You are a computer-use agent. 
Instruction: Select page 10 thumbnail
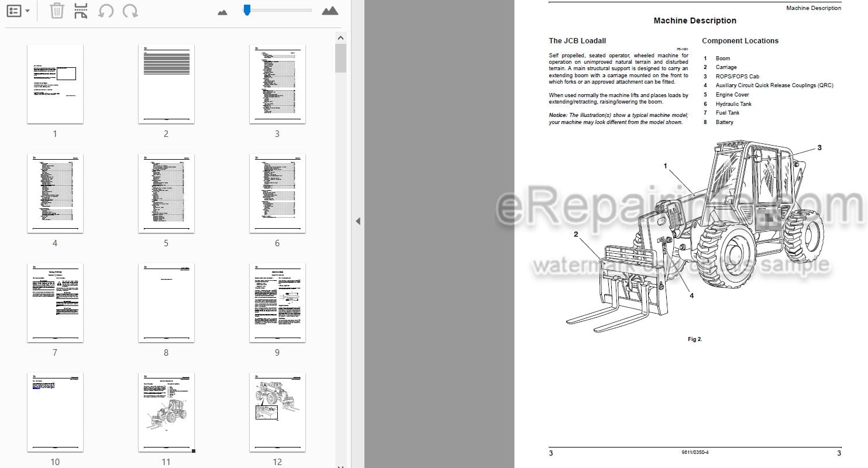(x=55, y=412)
